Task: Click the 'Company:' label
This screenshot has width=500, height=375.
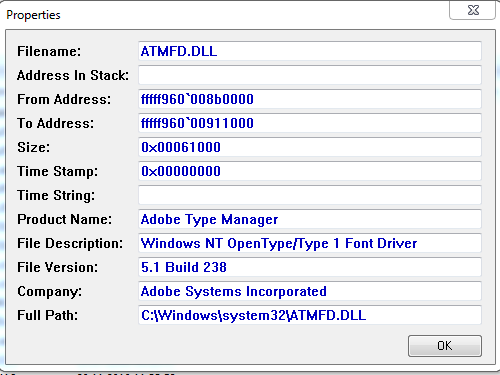Action: (x=50, y=292)
